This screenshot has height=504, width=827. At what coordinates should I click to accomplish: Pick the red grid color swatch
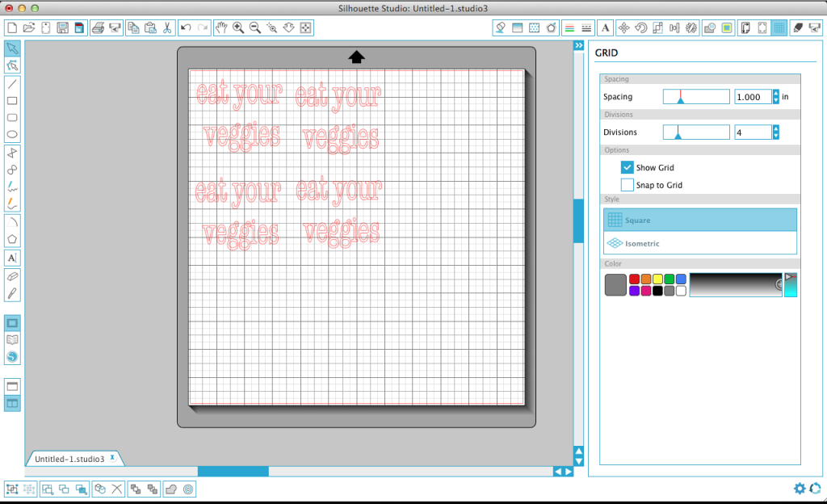[635, 279]
